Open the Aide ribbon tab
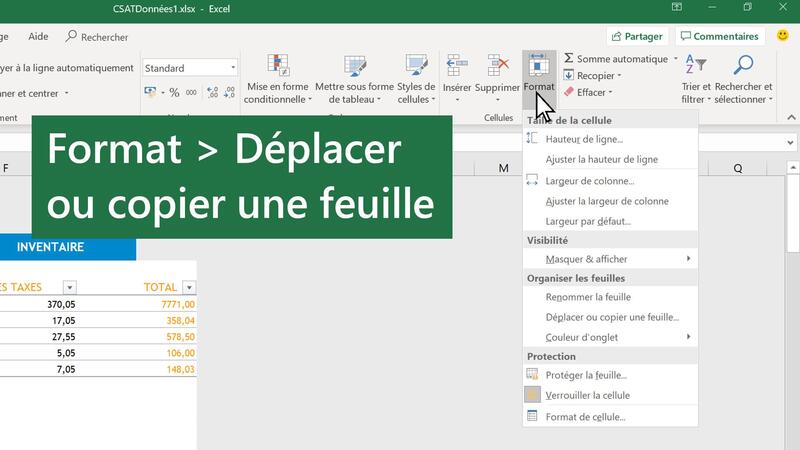This screenshot has width=800, height=450. (x=38, y=37)
